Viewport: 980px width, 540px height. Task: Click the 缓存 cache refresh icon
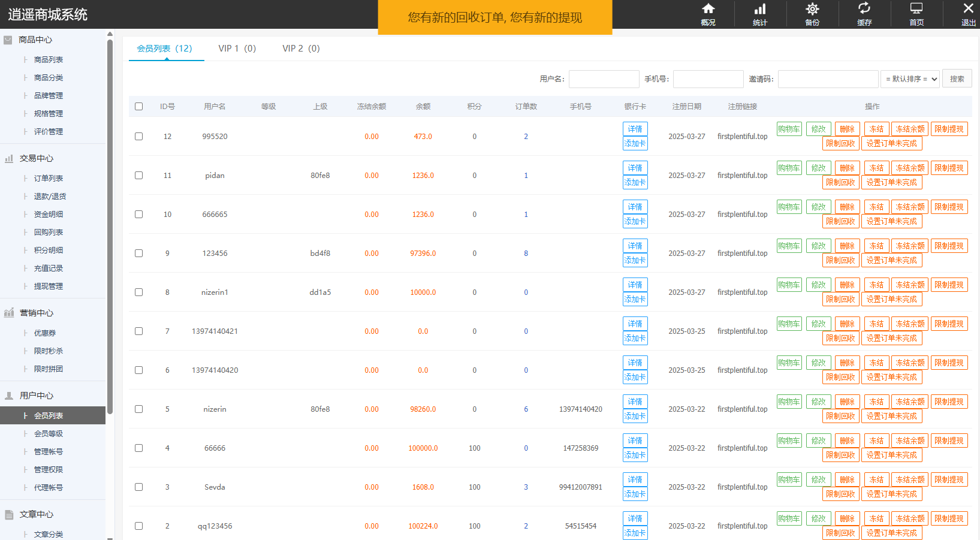point(864,9)
